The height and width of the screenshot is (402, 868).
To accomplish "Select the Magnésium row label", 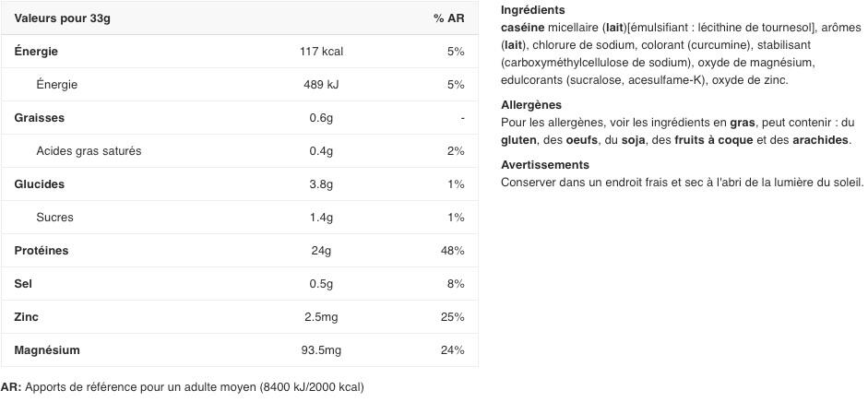I will tap(47, 350).
